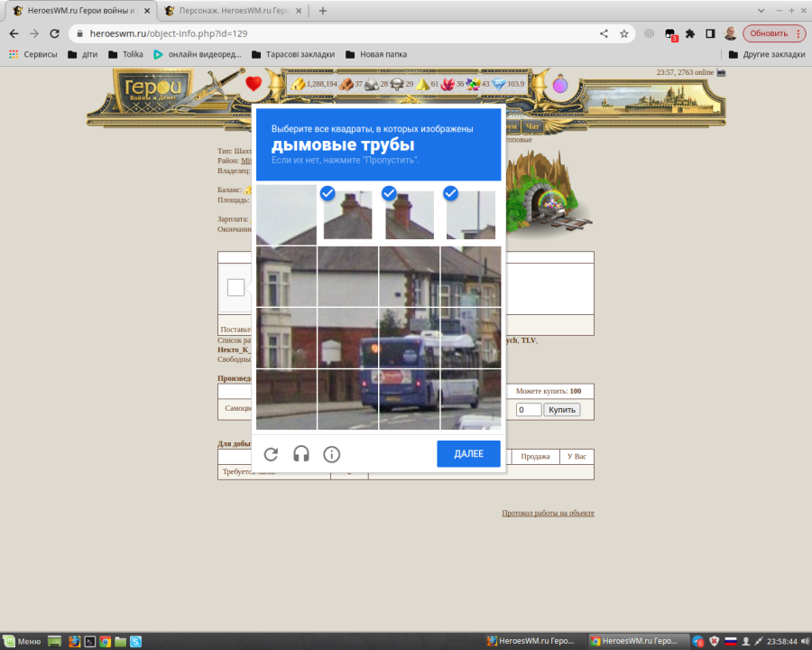Click the Герои game logo
Image resolution: width=812 pixels, height=650 pixels.
[x=152, y=89]
